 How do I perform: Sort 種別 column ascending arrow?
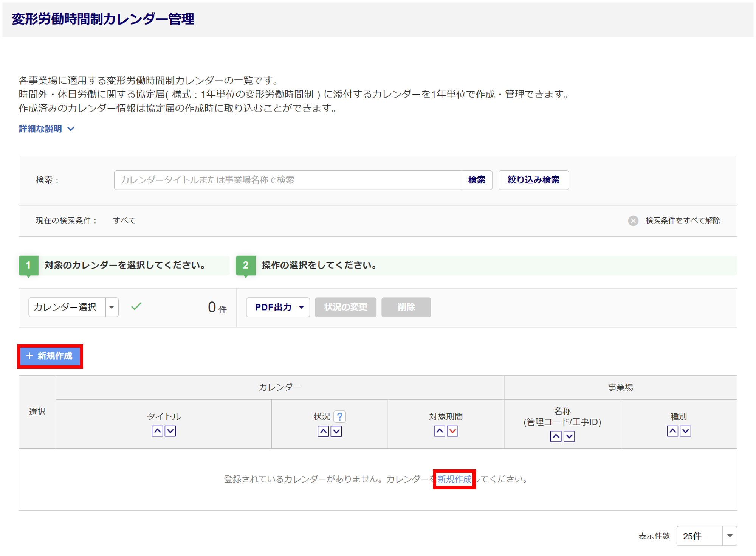672,431
